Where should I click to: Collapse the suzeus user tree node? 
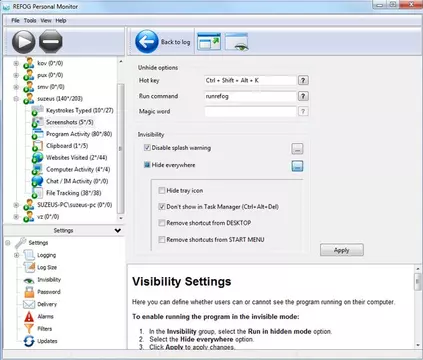(x=16, y=99)
